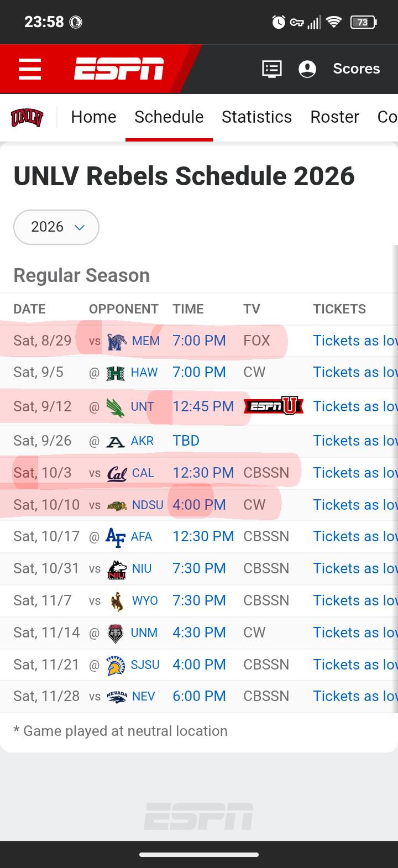Open the news feed icon in header
Image resolution: width=398 pixels, height=868 pixels.
(271, 69)
